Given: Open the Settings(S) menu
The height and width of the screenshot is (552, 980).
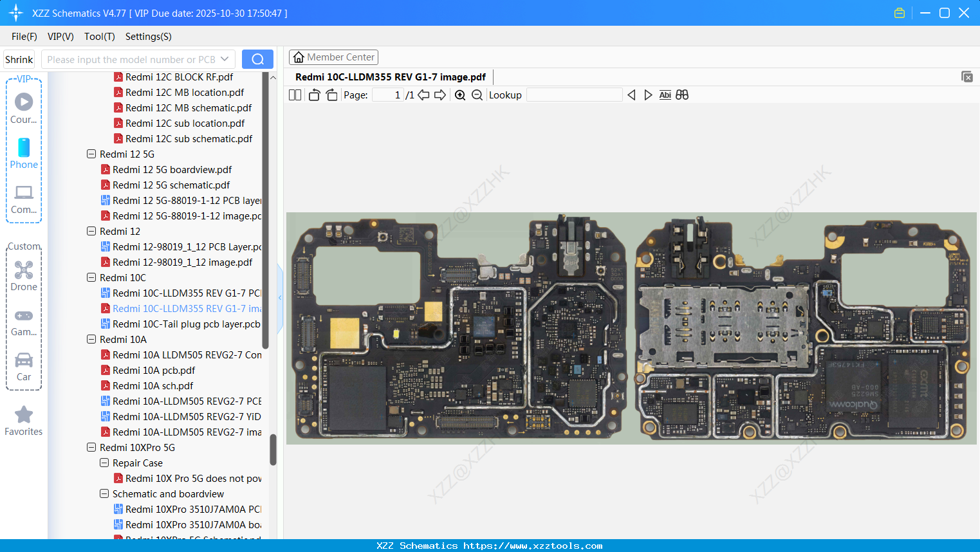Looking at the screenshot, I should [x=149, y=37].
